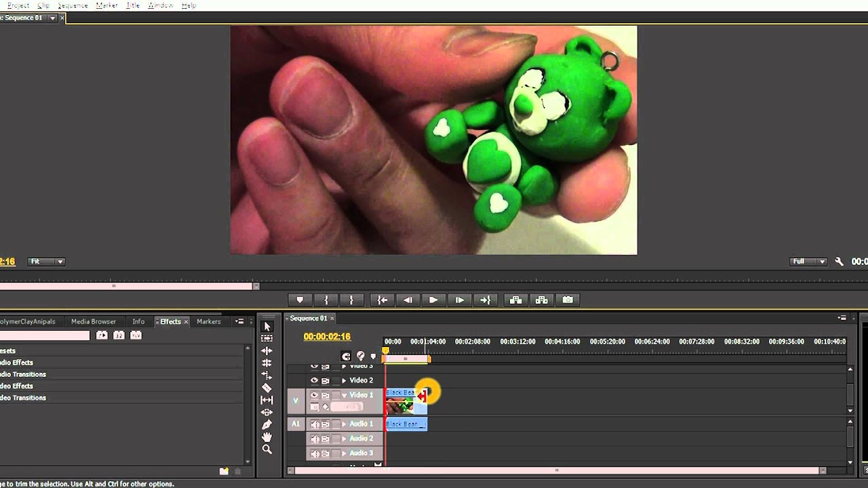
Task: Open Timeline panel flyout menu
Action: click(842, 318)
